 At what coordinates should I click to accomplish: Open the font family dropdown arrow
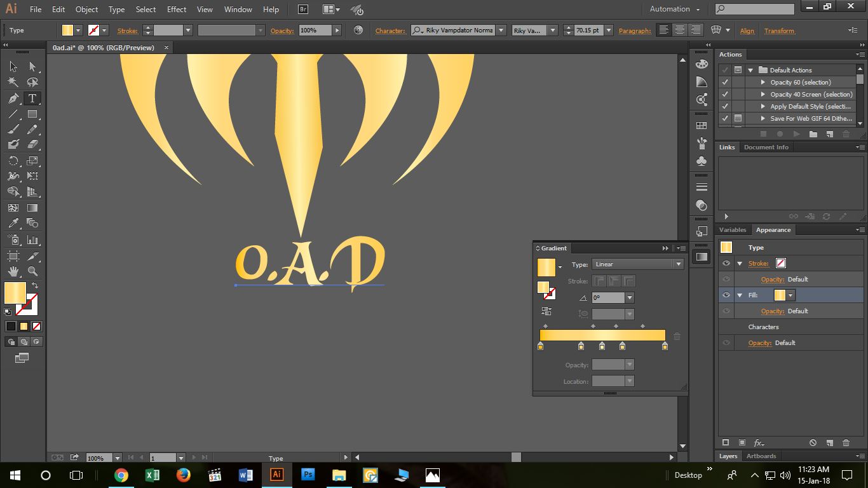tap(501, 30)
